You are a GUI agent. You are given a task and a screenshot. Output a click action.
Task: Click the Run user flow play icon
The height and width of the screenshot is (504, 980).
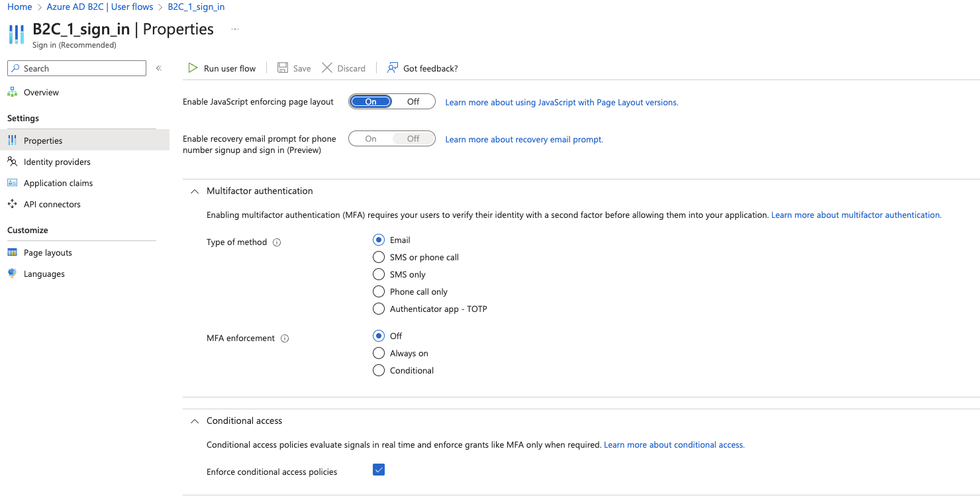[x=193, y=68]
